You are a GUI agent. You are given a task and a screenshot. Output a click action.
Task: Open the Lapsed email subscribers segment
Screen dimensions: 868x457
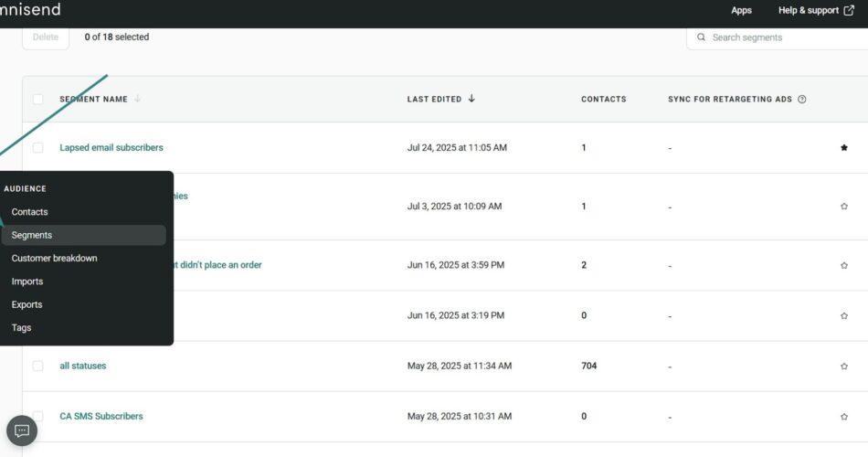point(111,148)
